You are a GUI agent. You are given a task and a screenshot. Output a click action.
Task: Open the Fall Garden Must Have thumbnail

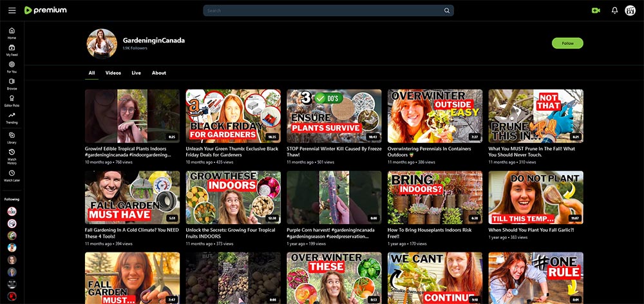[132, 197]
